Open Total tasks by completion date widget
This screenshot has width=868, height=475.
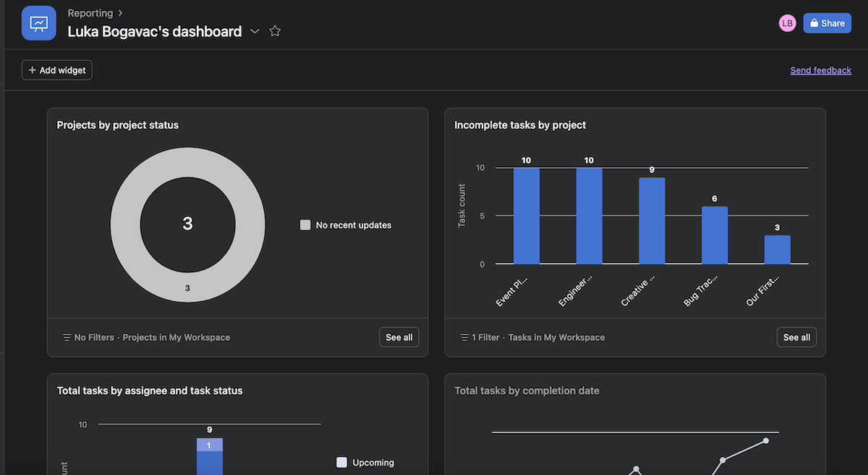click(527, 390)
